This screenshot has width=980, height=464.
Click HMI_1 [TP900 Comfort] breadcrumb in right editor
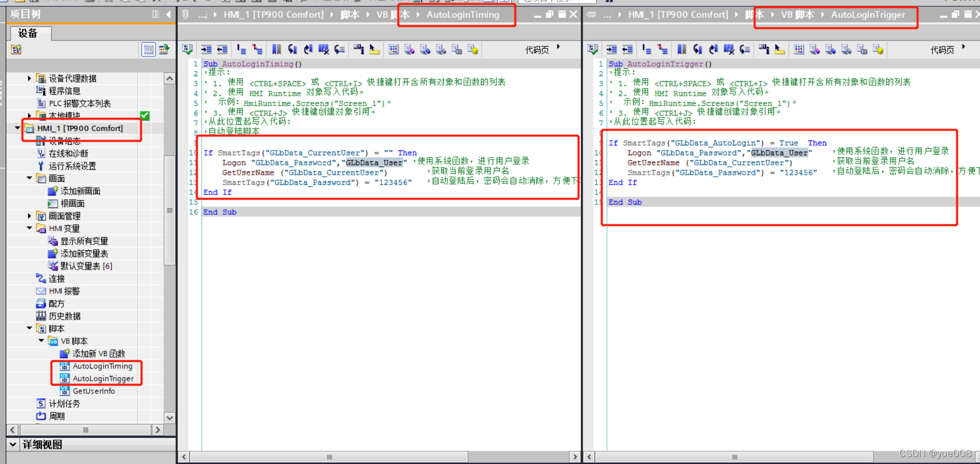coord(678,15)
